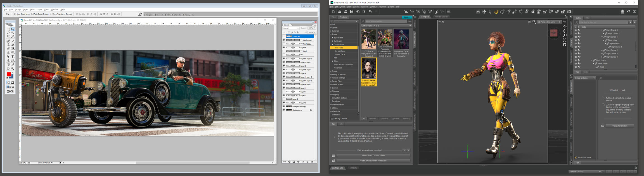Open Select an Item dropdown in Parameters

pyautogui.click(x=585, y=78)
